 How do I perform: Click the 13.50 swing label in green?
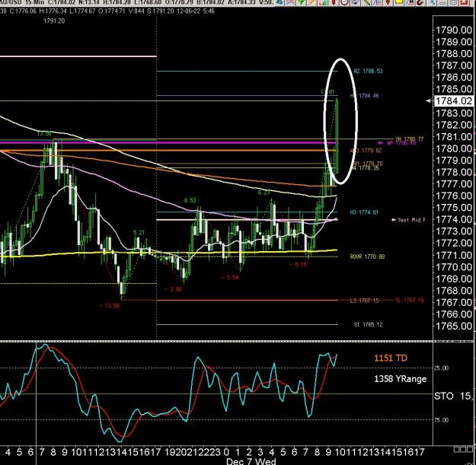point(44,133)
